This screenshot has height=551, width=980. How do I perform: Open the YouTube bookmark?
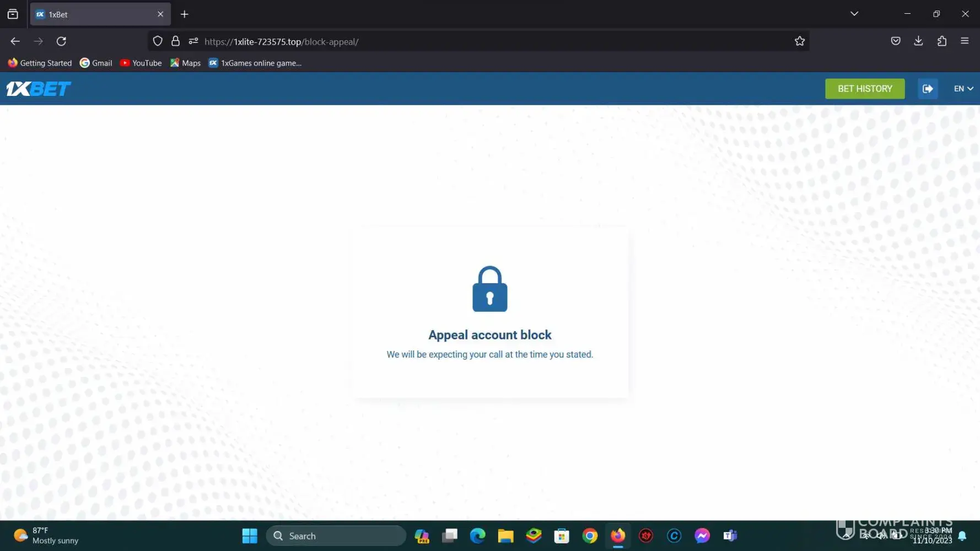tap(141, 63)
